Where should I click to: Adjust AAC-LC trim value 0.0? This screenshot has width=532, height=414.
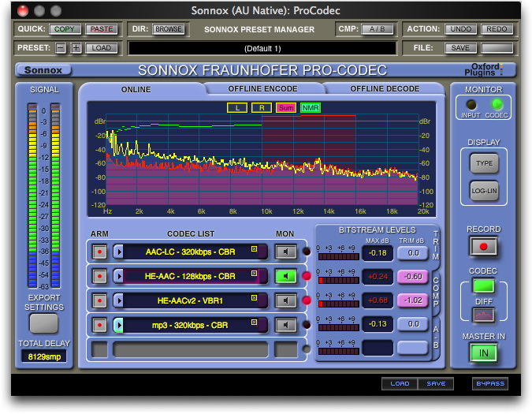tap(413, 253)
